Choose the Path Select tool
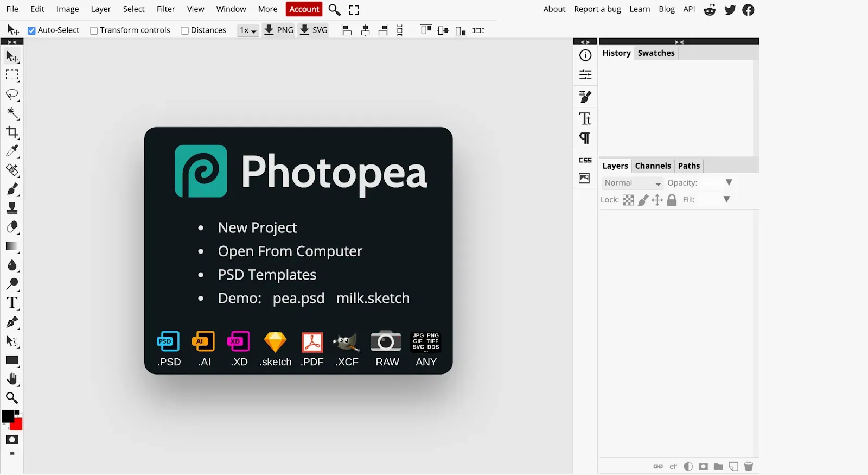The image size is (868, 475). 12,341
